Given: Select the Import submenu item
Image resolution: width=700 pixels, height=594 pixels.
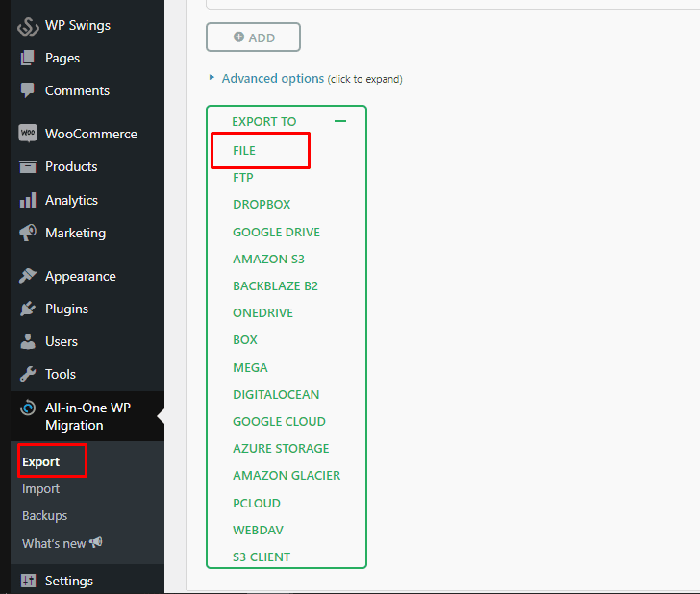Looking at the screenshot, I should pyautogui.click(x=41, y=489).
